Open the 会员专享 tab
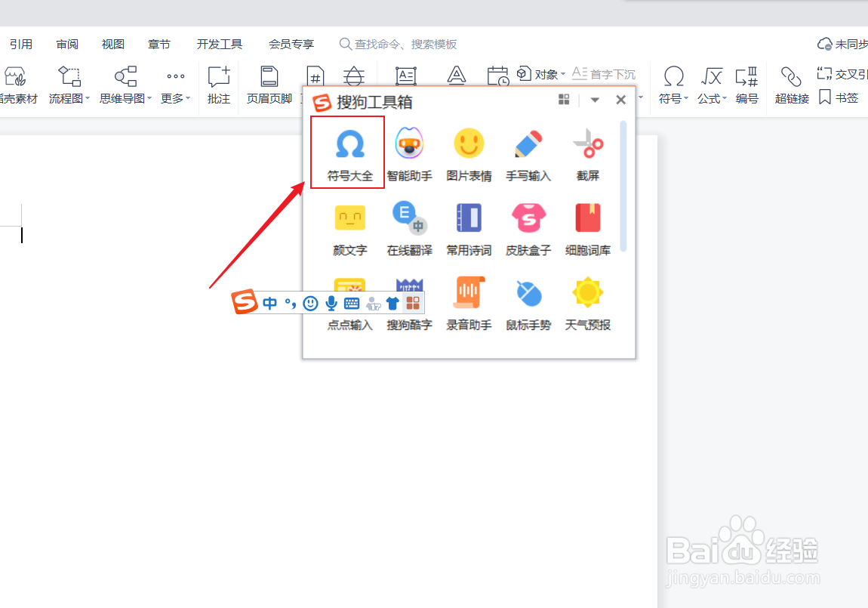 [x=291, y=45]
